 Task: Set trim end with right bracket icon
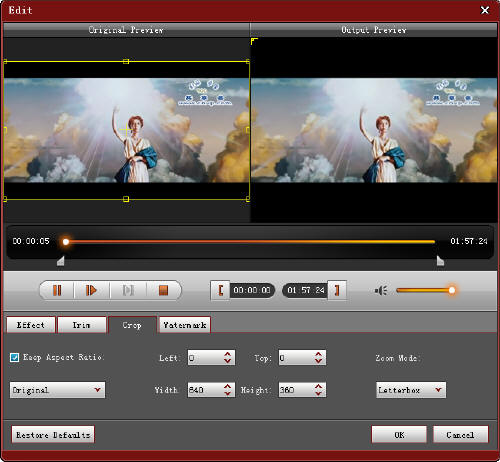337,290
